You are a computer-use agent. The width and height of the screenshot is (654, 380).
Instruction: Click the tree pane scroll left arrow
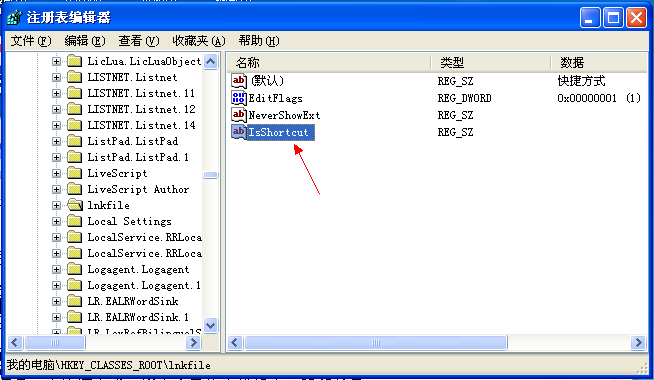pos(15,342)
